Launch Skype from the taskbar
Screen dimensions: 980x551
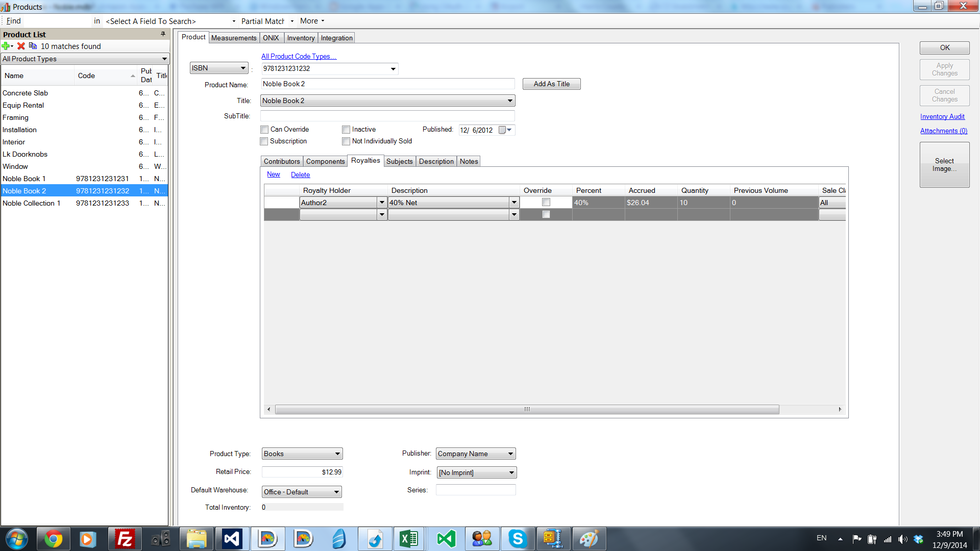click(517, 539)
